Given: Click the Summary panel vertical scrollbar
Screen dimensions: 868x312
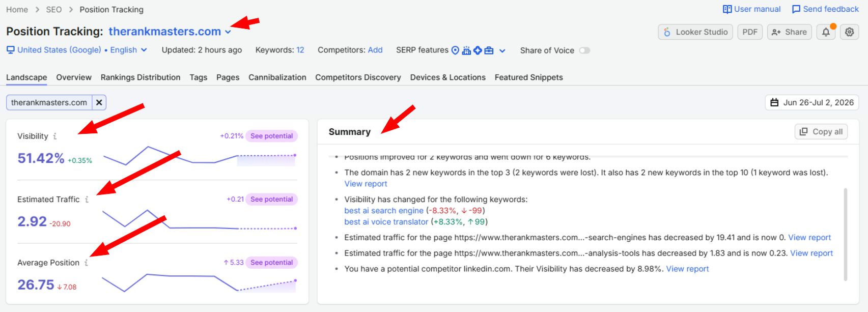Looking at the screenshot, I should coord(846,234).
